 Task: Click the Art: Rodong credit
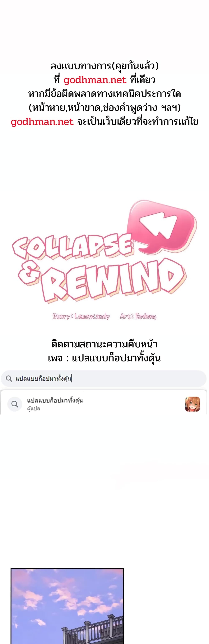pyautogui.click(x=138, y=316)
